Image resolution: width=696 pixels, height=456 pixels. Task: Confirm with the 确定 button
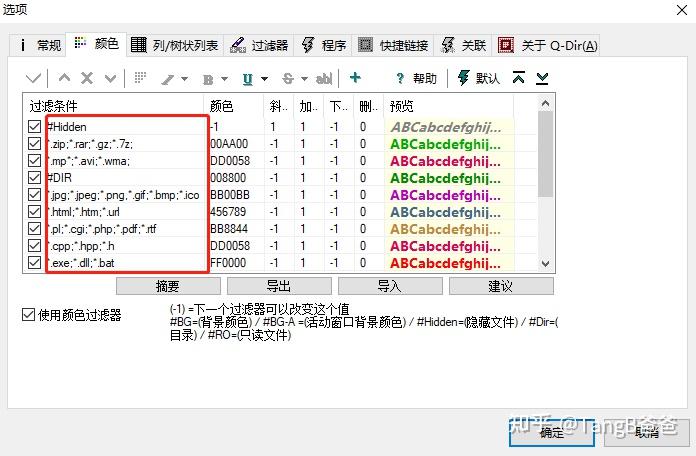point(551,432)
